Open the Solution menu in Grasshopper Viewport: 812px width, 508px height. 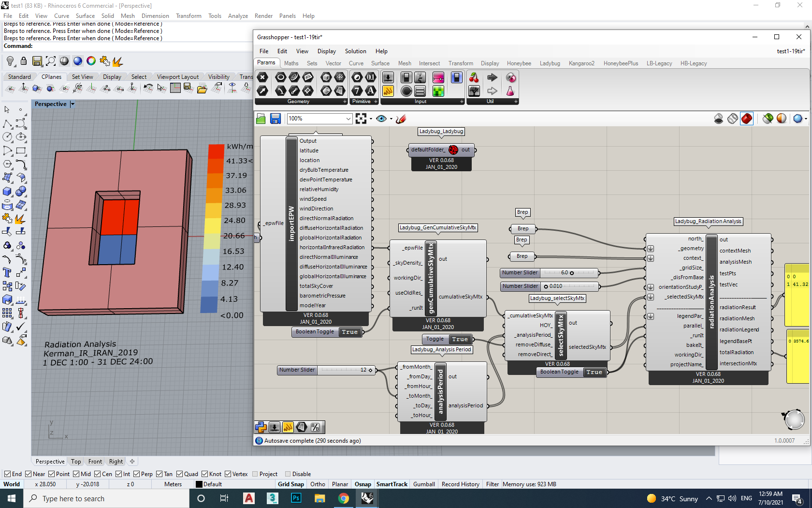(x=355, y=51)
